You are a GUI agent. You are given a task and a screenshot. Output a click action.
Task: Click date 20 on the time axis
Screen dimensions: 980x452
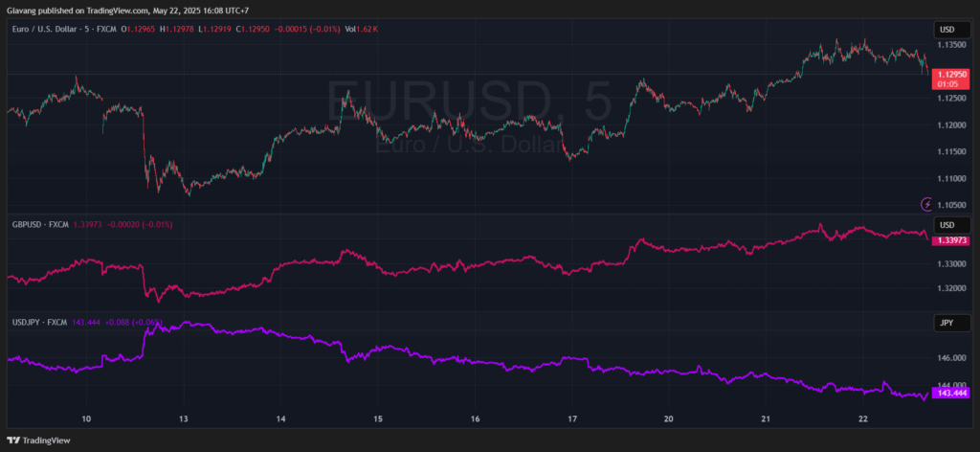(669, 419)
